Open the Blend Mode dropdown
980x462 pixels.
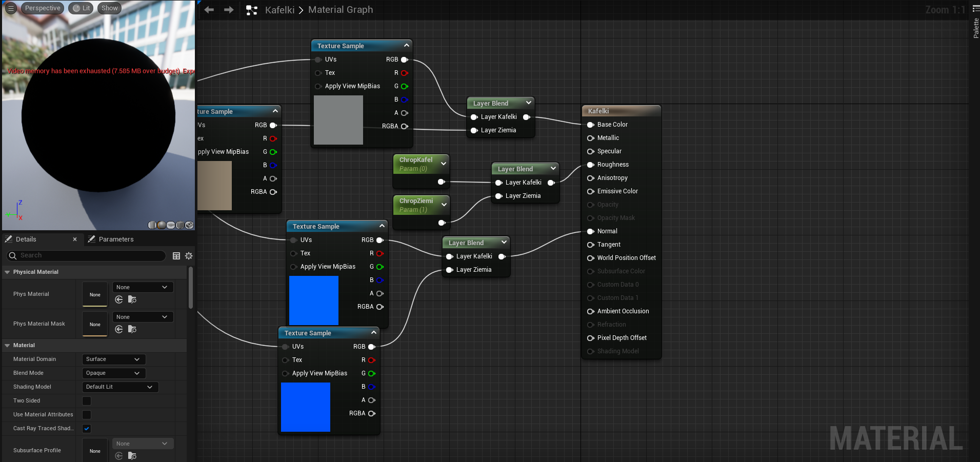pyautogui.click(x=113, y=373)
